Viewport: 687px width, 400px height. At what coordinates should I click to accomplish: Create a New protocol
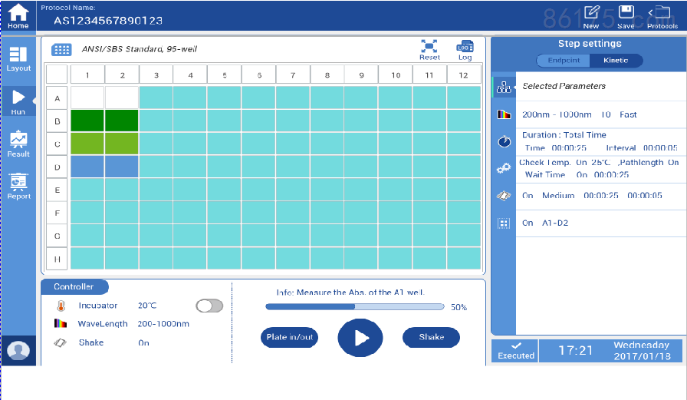click(592, 16)
